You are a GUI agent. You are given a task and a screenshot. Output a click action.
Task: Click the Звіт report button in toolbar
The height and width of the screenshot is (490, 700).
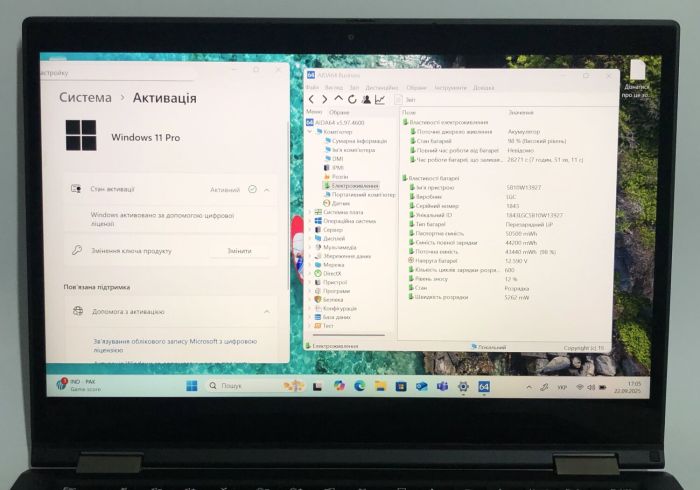(x=406, y=100)
